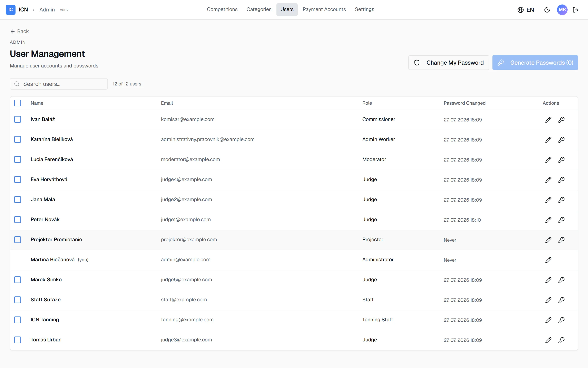Click the 12 of 12 users count
588x368 pixels.
coord(127,84)
